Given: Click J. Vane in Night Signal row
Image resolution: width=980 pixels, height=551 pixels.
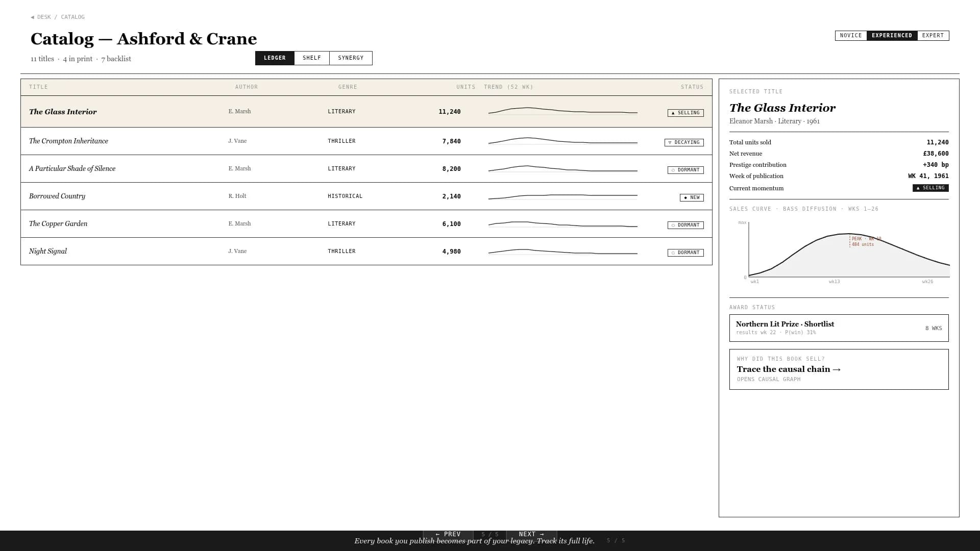Looking at the screenshot, I should click(x=237, y=251).
